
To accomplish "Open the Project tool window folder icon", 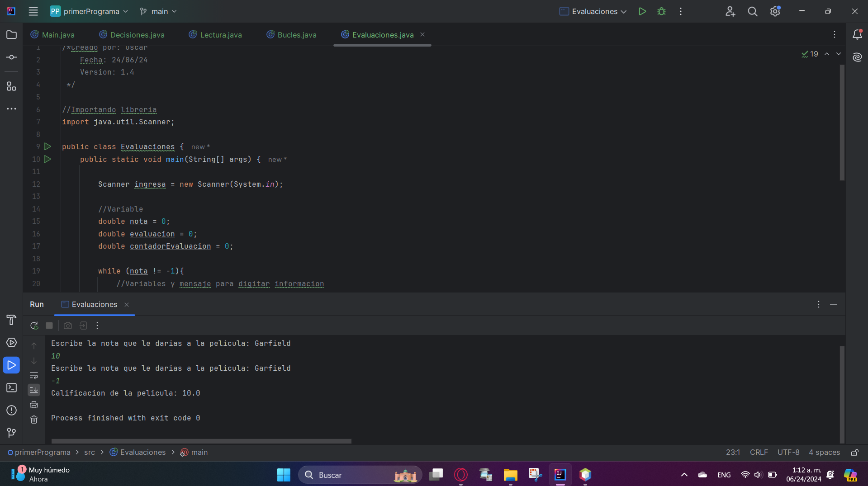I will pyautogui.click(x=11, y=35).
